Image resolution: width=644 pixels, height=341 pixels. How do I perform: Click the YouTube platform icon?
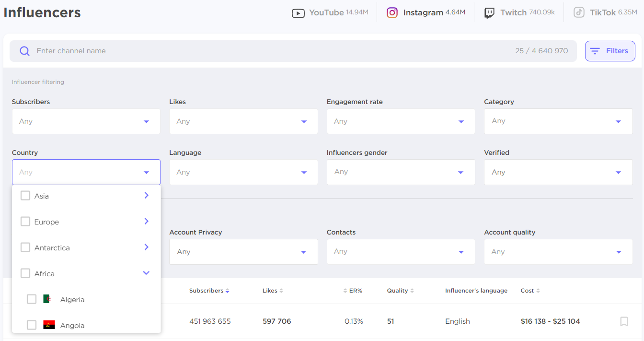(298, 13)
